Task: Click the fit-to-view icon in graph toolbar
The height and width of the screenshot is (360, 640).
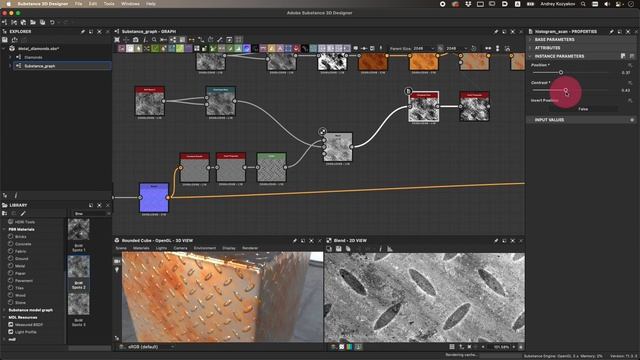Action: point(117,40)
